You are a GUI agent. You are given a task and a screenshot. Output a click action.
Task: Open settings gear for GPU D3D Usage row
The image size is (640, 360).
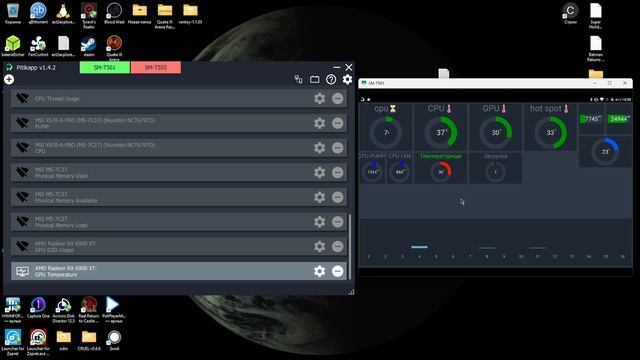click(320, 247)
